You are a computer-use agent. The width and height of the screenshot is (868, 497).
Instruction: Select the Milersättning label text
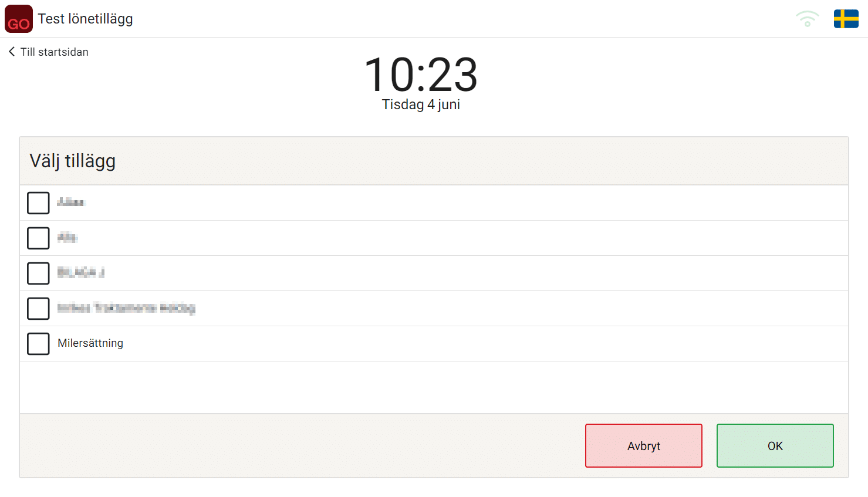[x=90, y=343]
